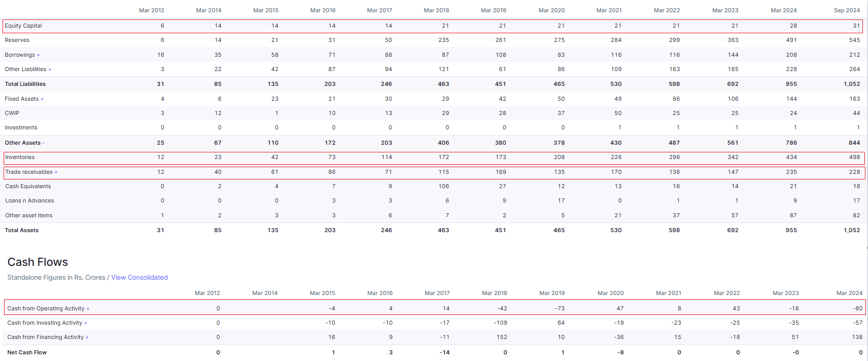Open the View Consolidated link
Screen dimensions: 868x361
[x=139, y=278]
